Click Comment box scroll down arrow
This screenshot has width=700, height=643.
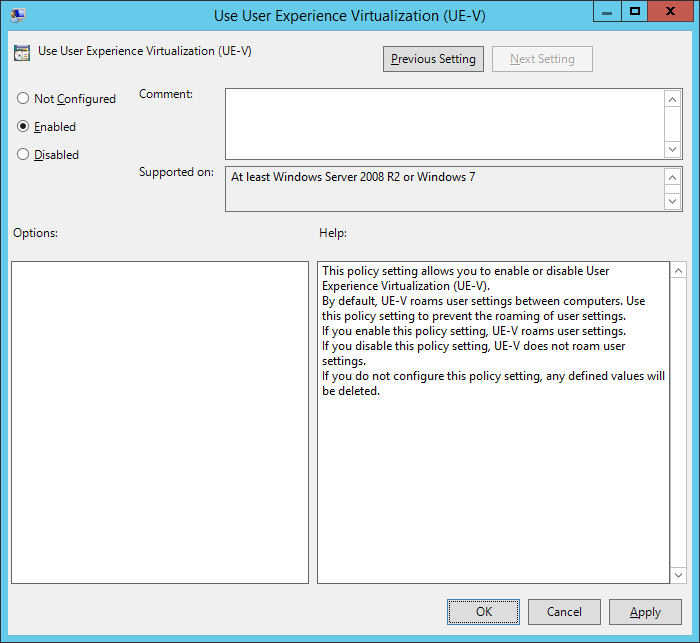coord(673,149)
